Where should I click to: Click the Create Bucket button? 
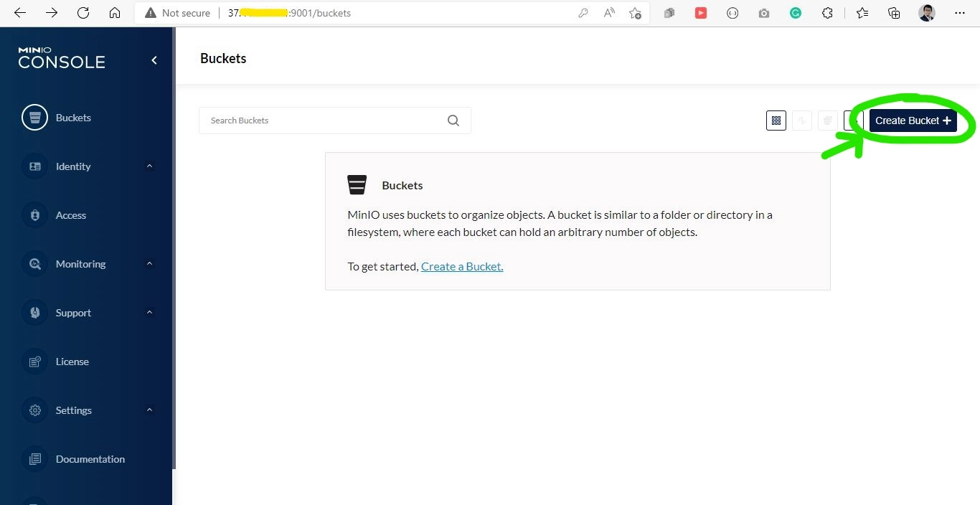point(913,121)
